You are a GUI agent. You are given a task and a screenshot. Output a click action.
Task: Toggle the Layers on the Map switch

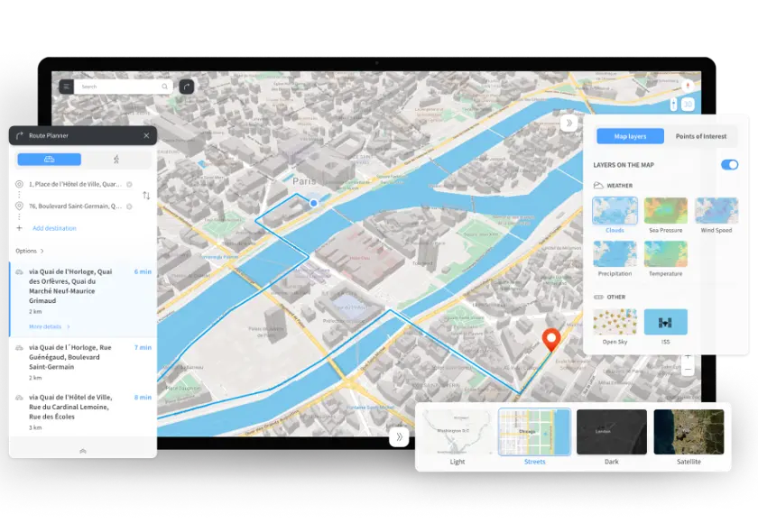point(729,165)
